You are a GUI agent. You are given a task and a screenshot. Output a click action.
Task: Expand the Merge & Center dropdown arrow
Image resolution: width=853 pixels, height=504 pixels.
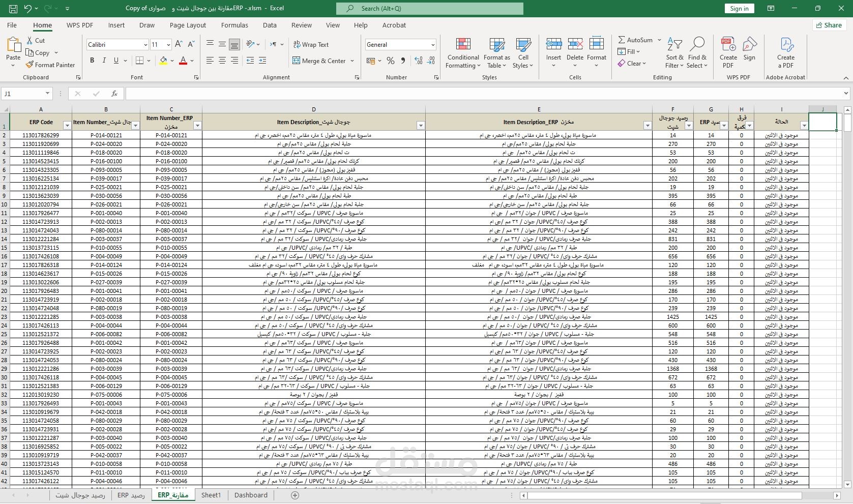(x=351, y=61)
